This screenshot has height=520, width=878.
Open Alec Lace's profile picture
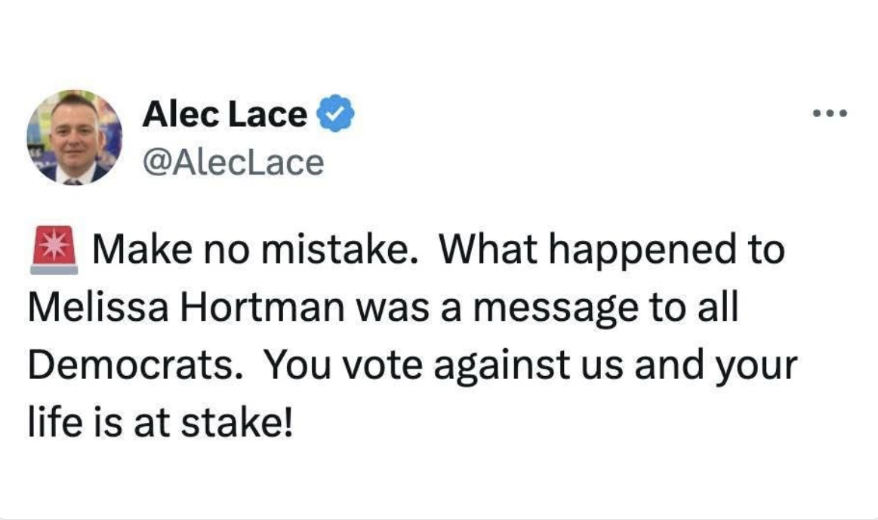click(x=74, y=137)
